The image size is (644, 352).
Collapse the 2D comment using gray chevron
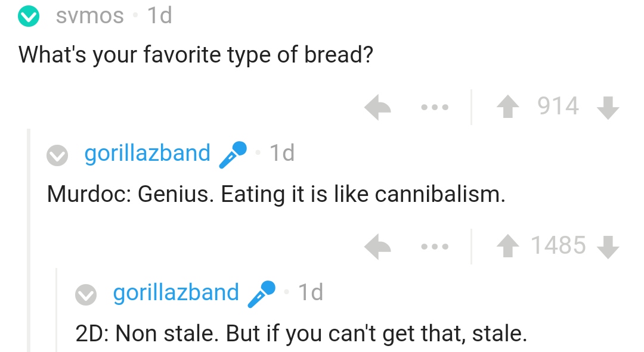click(x=86, y=294)
